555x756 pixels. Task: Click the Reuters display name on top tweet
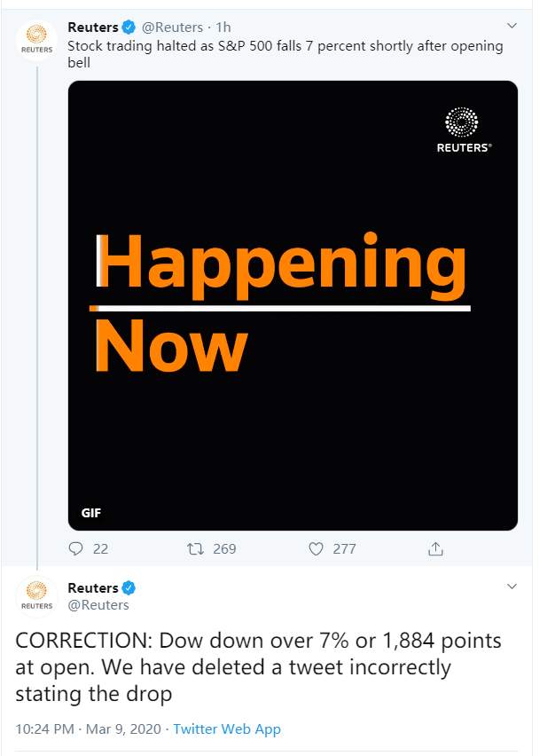click(x=93, y=28)
